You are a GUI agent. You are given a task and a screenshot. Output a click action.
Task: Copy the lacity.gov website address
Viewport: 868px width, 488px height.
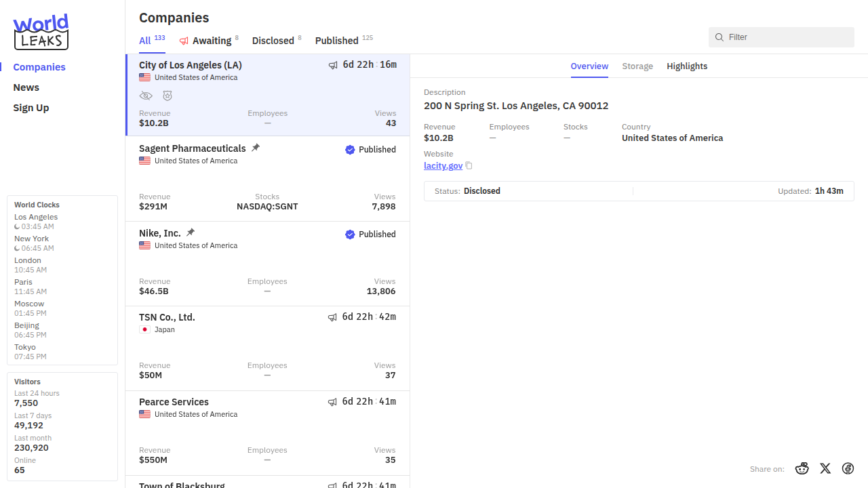pyautogui.click(x=469, y=166)
